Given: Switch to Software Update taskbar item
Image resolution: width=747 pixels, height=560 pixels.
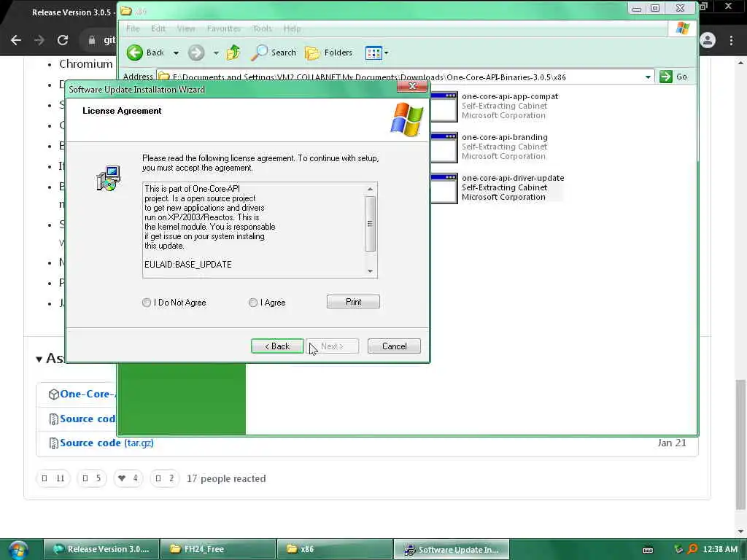Looking at the screenshot, I should pyautogui.click(x=451, y=549).
